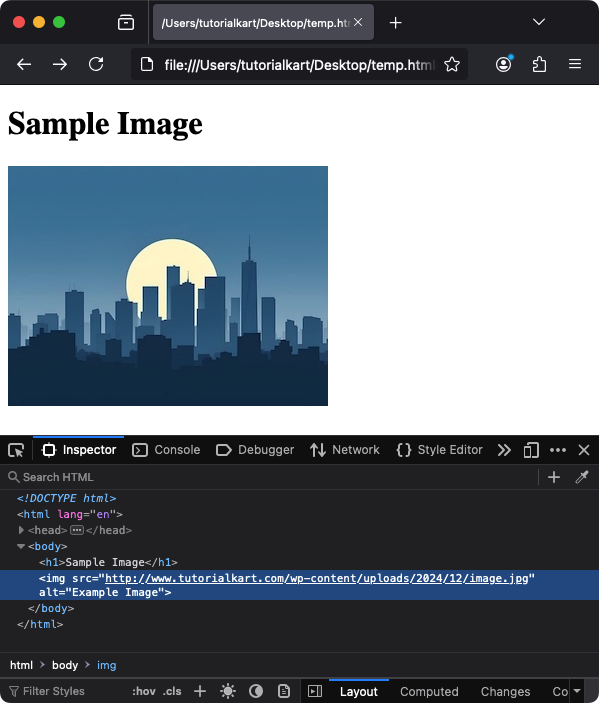Screen dimensions: 599x703
Task: Switch to the Layout sidebar tab
Action: [359, 692]
